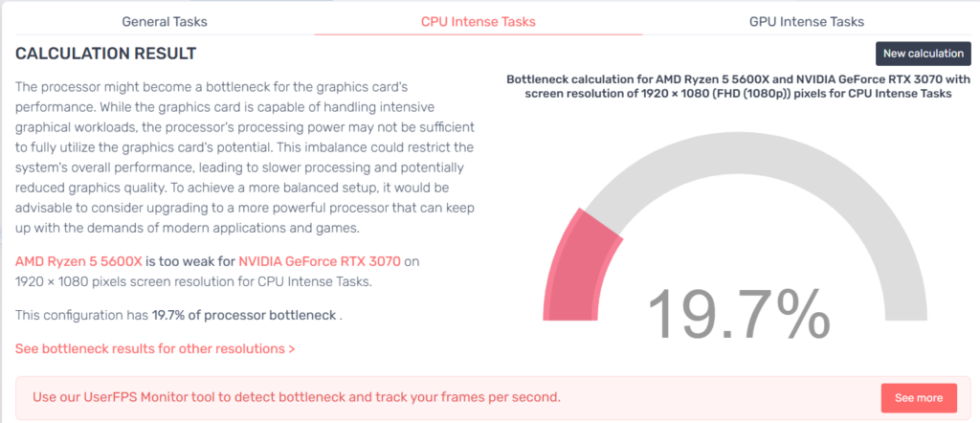Follow the NVIDIA GeForce RTX 3070 link
Image resolution: width=980 pixels, height=423 pixels.
coord(319,260)
